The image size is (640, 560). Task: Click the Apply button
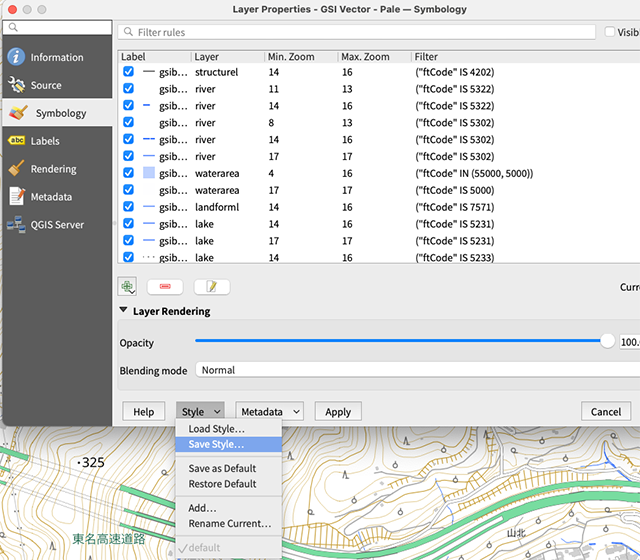click(x=338, y=411)
